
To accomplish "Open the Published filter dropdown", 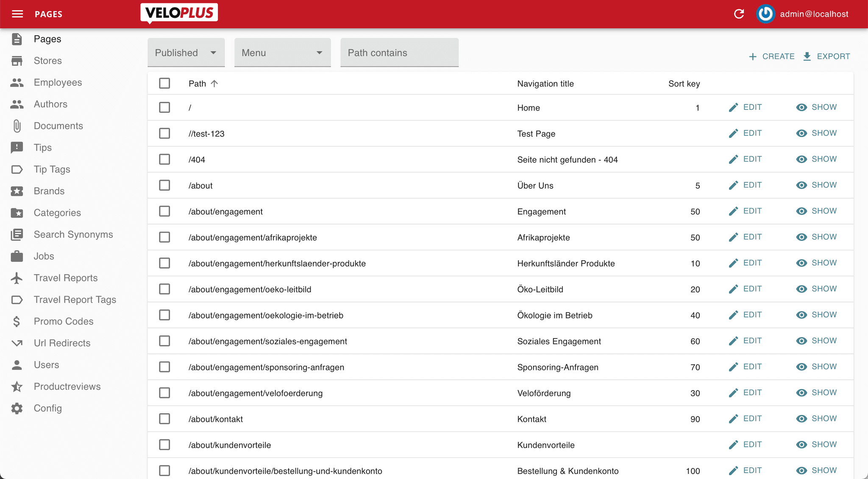I will [186, 53].
